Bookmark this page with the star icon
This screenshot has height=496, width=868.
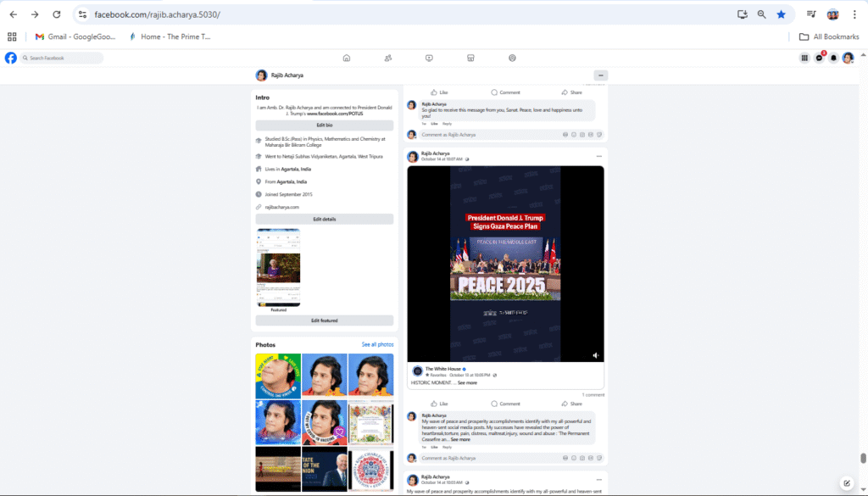click(781, 14)
